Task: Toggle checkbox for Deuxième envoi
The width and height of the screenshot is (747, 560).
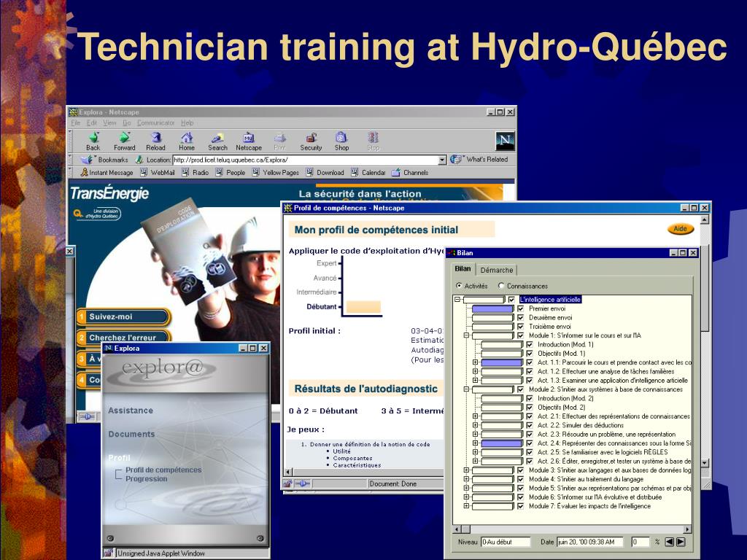Action: pyautogui.click(x=521, y=318)
